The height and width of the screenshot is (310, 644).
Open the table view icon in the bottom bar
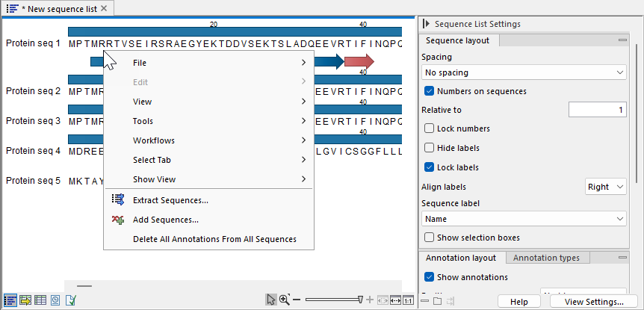[40, 300]
